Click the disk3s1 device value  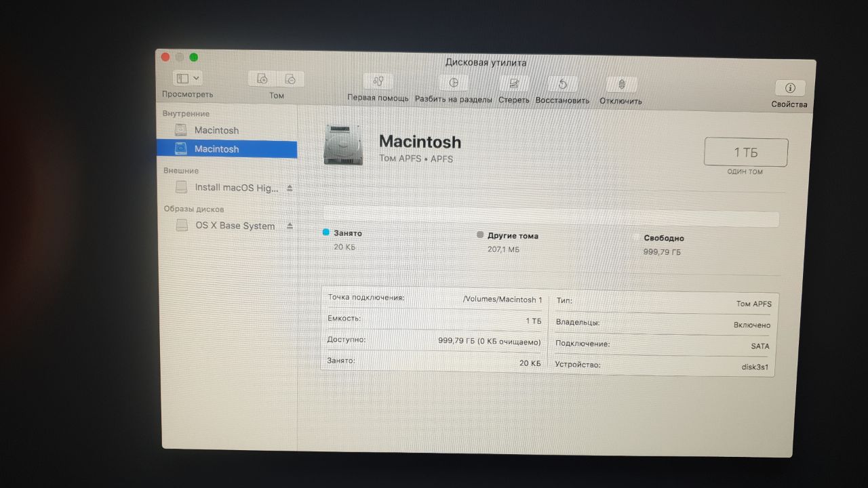[756, 367]
